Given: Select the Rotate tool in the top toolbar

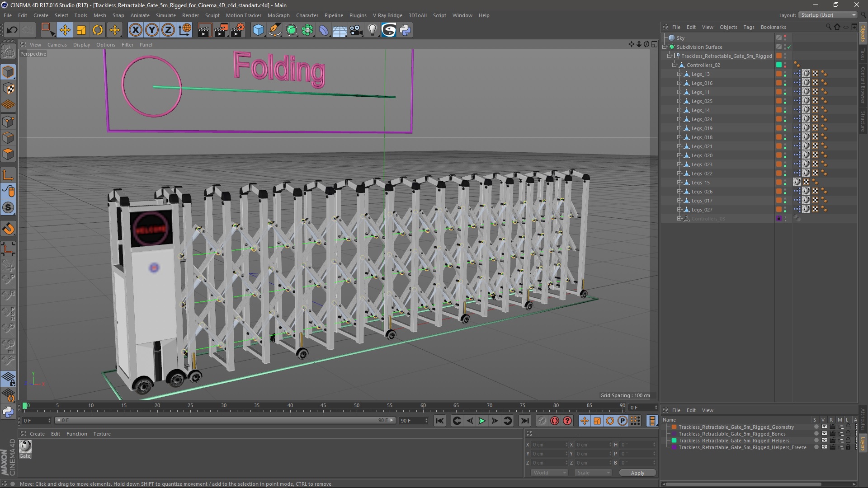Looking at the screenshot, I should tap(98, 30).
